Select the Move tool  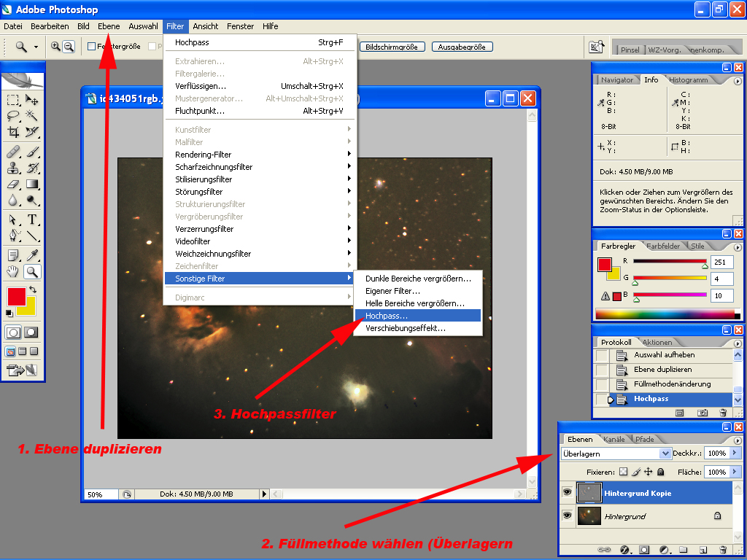(x=32, y=99)
